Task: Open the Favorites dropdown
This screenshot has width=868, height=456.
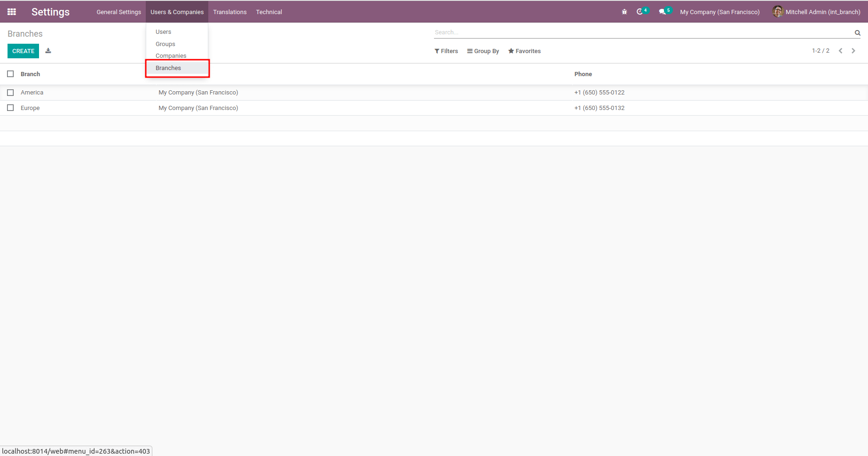Action: tap(524, 51)
